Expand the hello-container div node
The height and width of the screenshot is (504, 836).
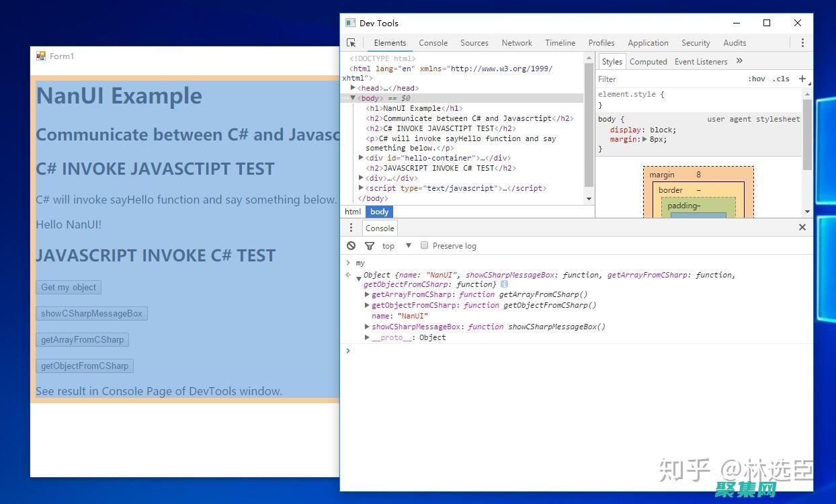coord(362,158)
